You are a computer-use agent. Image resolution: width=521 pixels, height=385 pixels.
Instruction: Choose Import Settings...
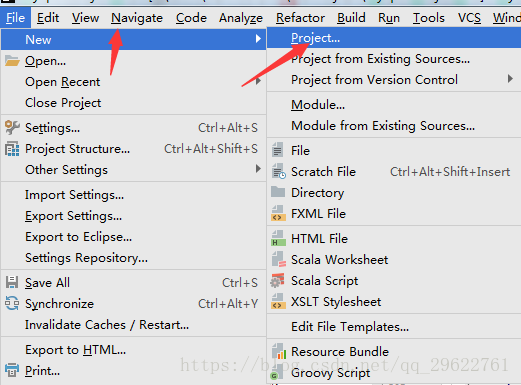click(x=133, y=195)
